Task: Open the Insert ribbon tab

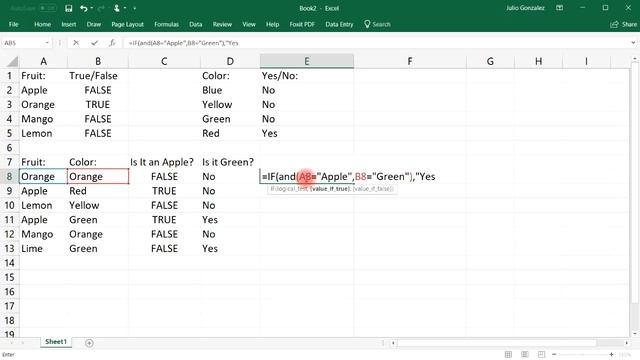Action: [x=69, y=24]
